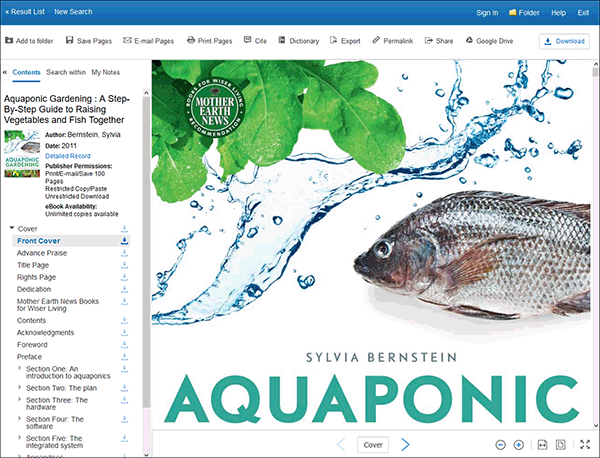This screenshot has width=600, height=458.
Task: Expand Section Two: The plan
Action: (x=20, y=387)
